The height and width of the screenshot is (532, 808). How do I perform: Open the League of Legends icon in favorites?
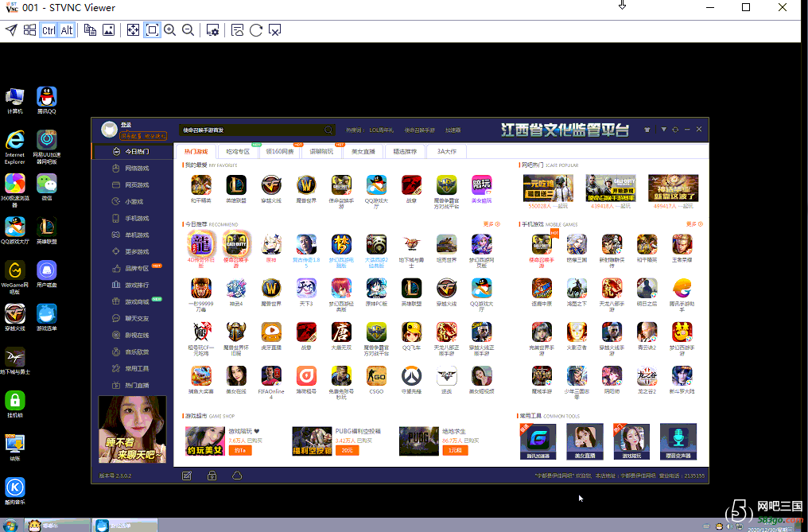click(236, 185)
